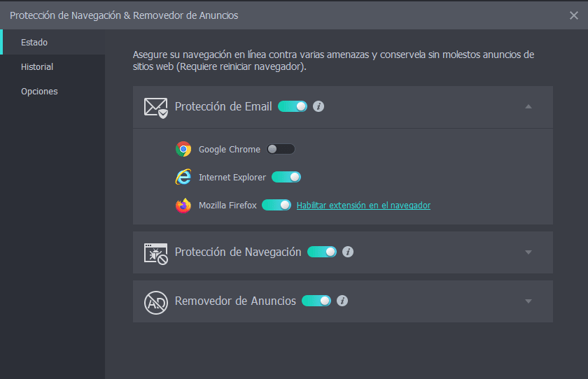588x379 pixels.
Task: Show info for Protección de Navegación
Action: (348, 252)
